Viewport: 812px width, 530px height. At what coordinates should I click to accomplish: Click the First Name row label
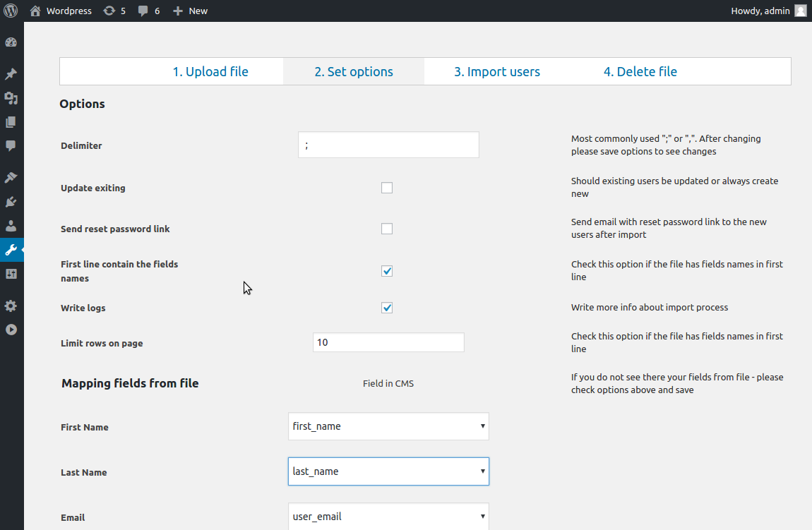85,428
